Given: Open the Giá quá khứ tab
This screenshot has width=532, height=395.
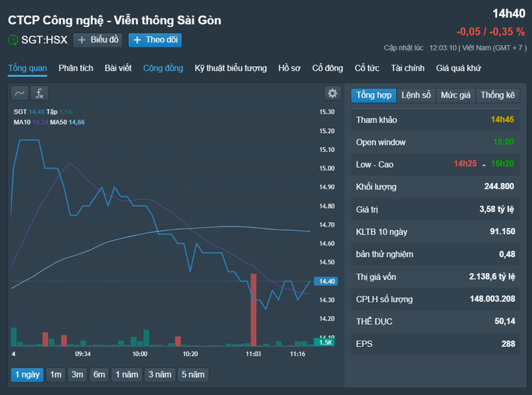Looking at the screenshot, I should (458, 68).
